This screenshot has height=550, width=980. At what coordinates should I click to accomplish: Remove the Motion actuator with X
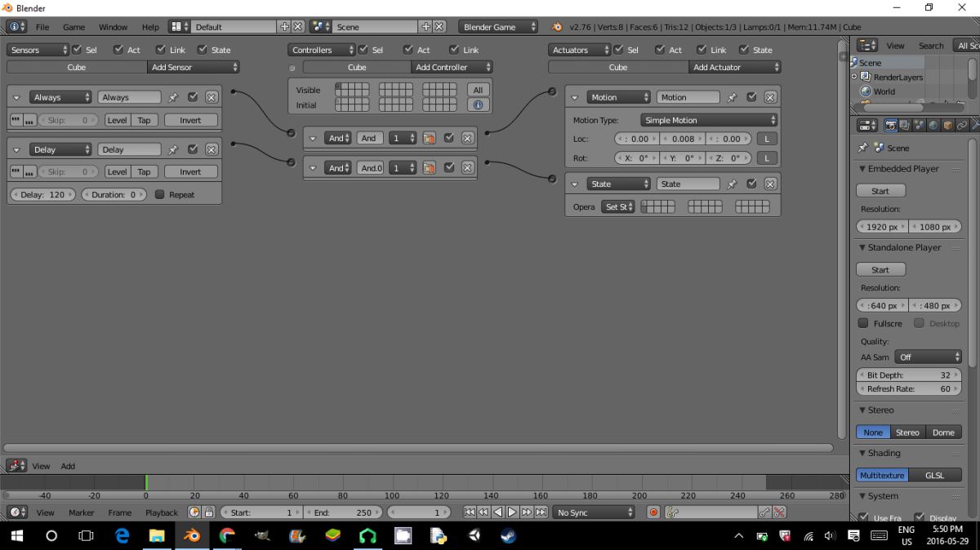point(770,97)
